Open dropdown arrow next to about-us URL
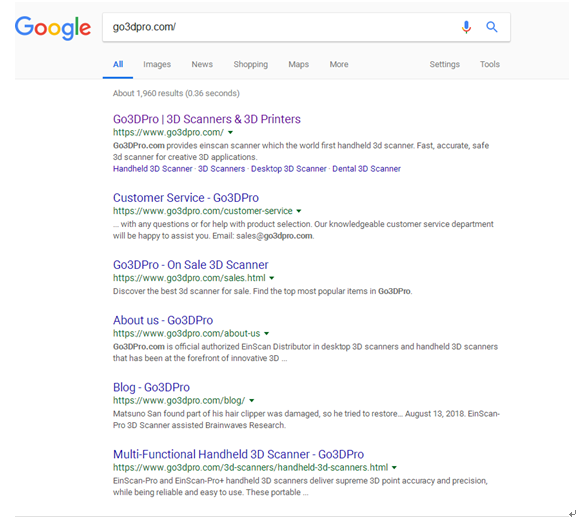Screen dimensions: 579x520 [267, 333]
